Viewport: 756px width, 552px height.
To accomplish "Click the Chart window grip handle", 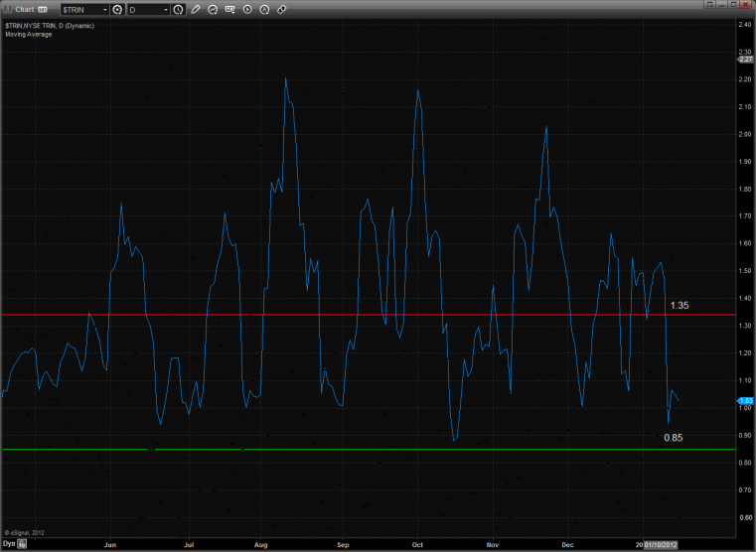I will click(x=8, y=9).
